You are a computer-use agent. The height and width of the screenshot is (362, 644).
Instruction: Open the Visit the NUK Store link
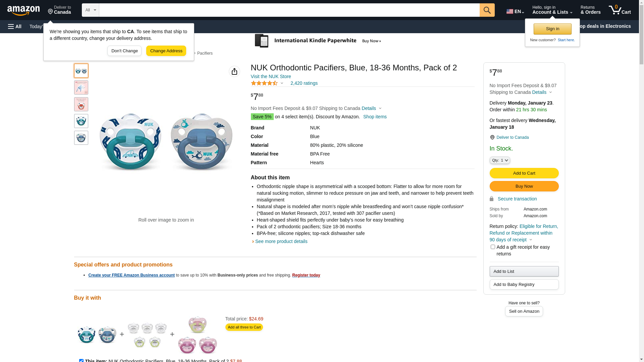[271, 76]
